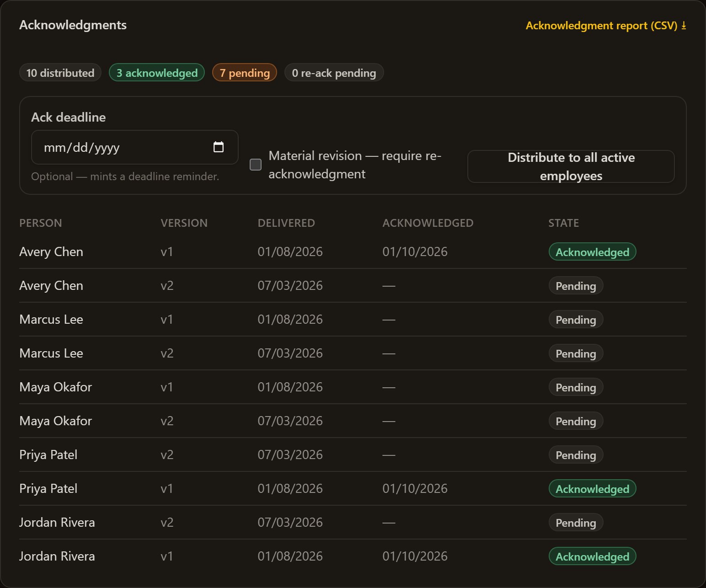Select the 10 distributed badge

tap(60, 73)
